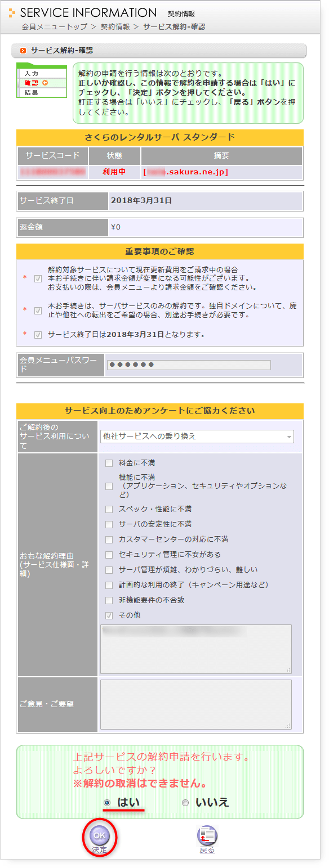329x868 pixels.
Task: Click the 重要事項のご確認 heading
Action: tap(160, 251)
